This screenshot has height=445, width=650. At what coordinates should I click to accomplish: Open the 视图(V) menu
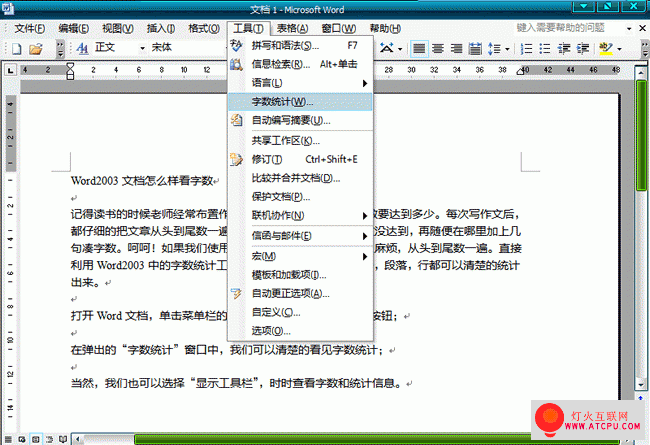pyautogui.click(x=118, y=29)
